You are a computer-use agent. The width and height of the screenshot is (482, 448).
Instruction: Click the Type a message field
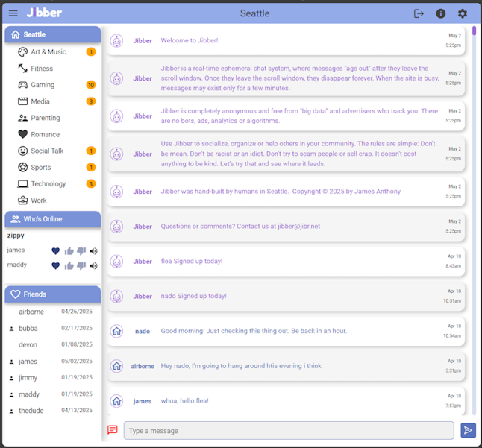pos(288,431)
